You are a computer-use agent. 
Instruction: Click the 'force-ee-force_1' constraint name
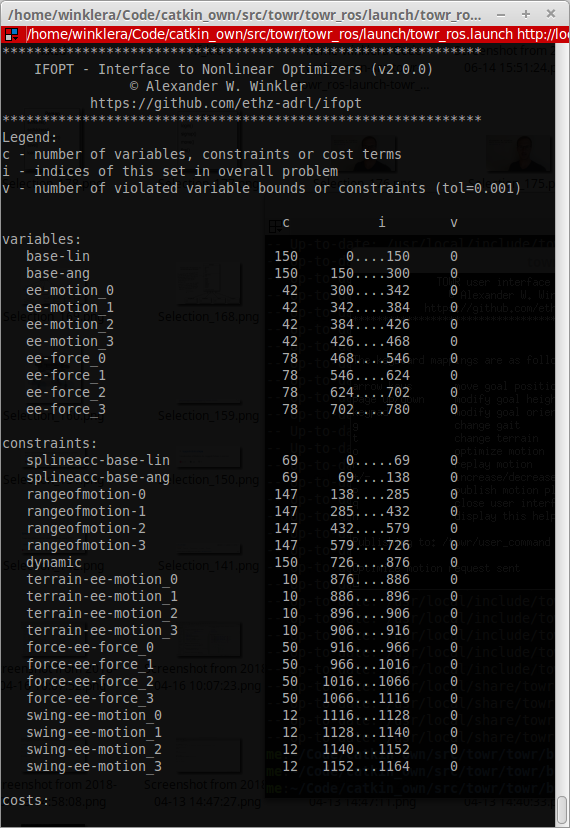tap(90, 664)
